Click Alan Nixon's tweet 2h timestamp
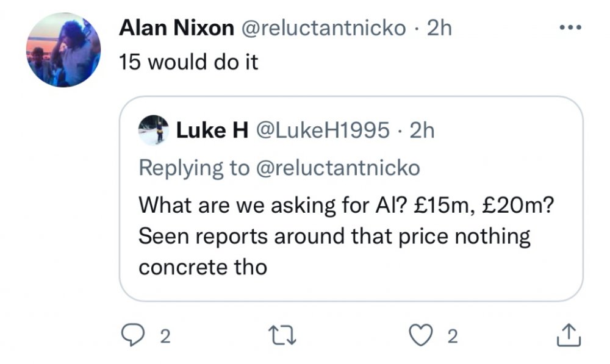This screenshot has height=364, width=610. [439, 28]
